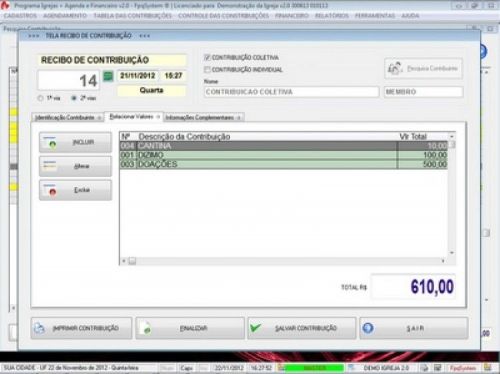The height and width of the screenshot is (374, 500).
Task: Click the Quarta weekday field
Action: tap(152, 90)
